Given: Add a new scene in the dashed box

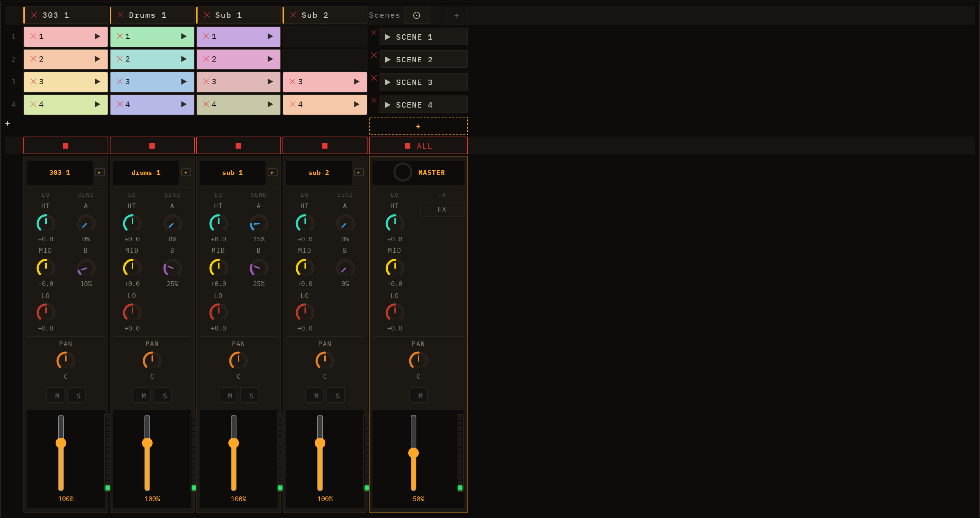Looking at the screenshot, I should [418, 126].
